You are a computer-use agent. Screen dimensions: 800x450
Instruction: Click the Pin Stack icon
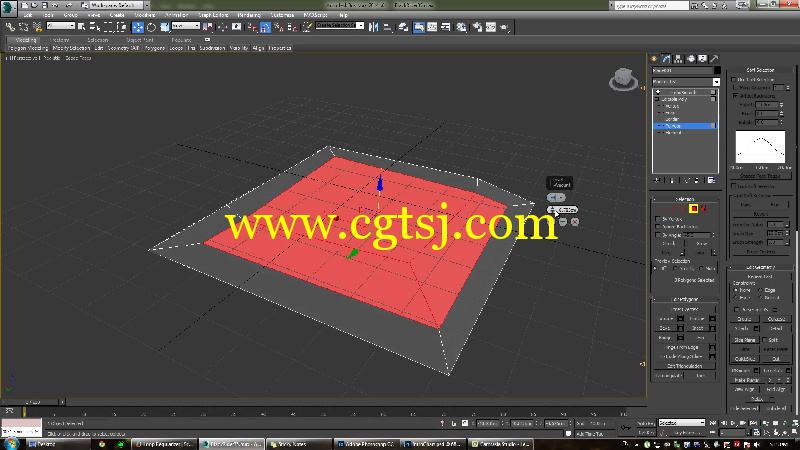(x=657, y=180)
